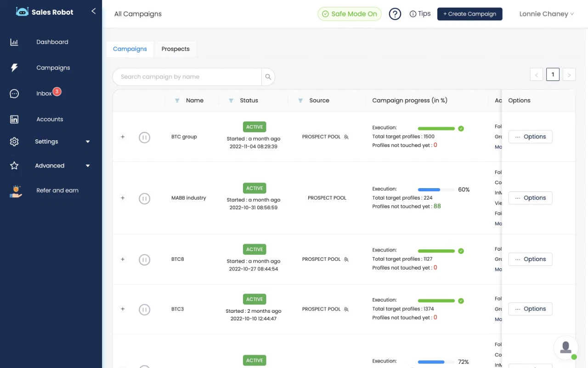The width and height of the screenshot is (588, 368).
Task: Open the Accounts section icon
Action: [x=14, y=119]
